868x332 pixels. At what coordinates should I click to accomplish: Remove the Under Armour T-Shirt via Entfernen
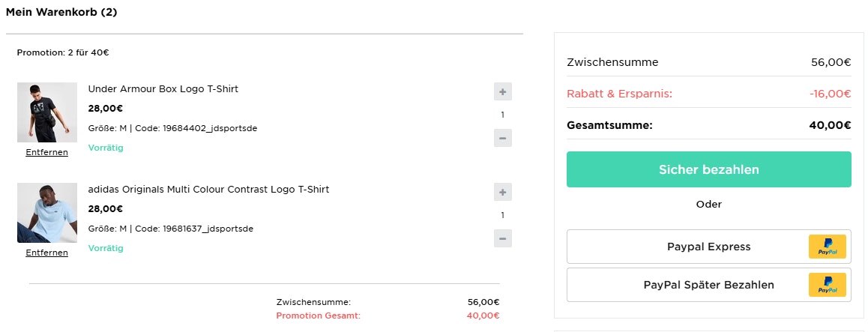coord(46,152)
